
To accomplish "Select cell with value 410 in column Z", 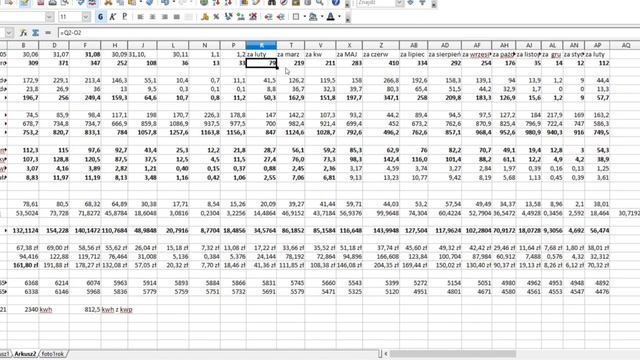I will 381,63.
